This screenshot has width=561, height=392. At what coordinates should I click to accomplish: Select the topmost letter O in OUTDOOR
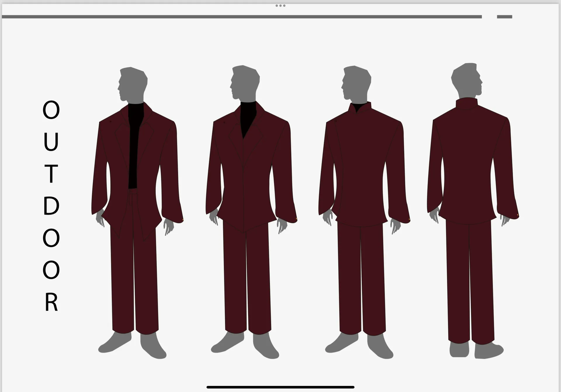[51, 110]
